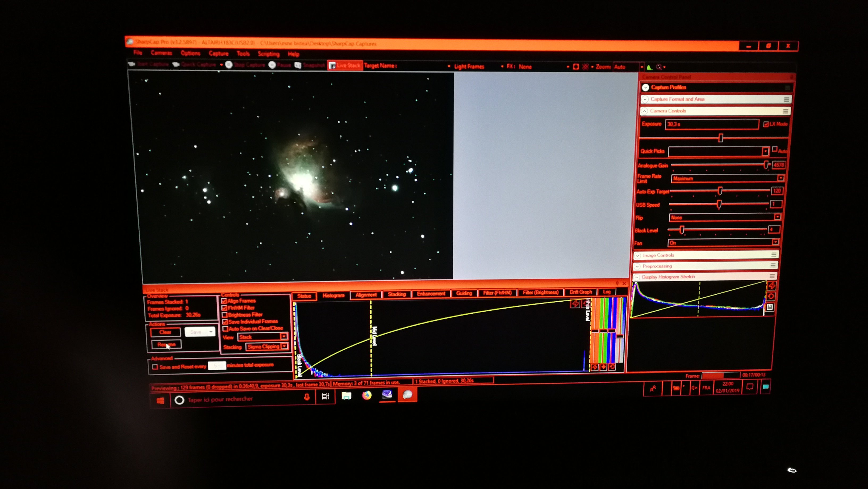Click the Clear button in Actions

pyautogui.click(x=165, y=332)
